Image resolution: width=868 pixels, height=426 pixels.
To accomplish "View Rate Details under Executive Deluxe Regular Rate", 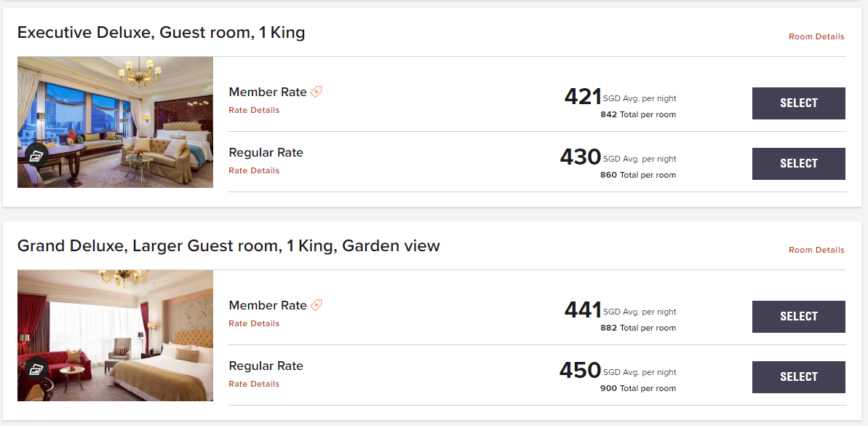I will click(254, 171).
